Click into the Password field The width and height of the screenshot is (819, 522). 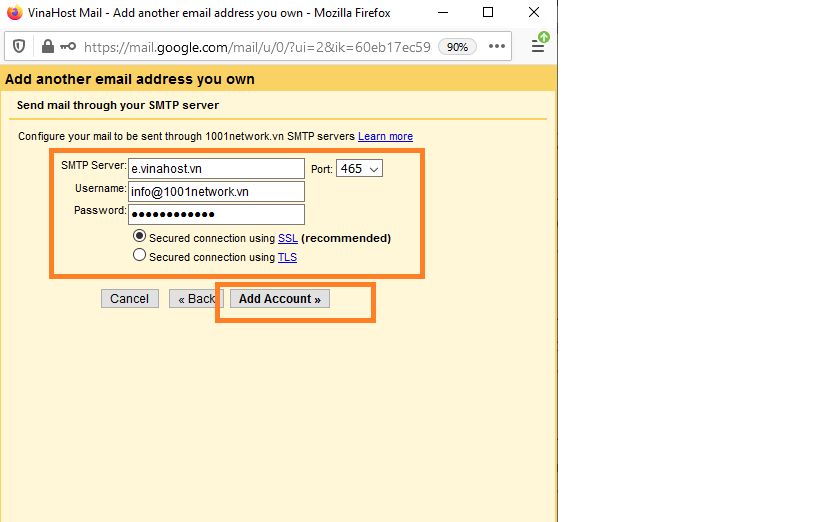tap(216, 214)
